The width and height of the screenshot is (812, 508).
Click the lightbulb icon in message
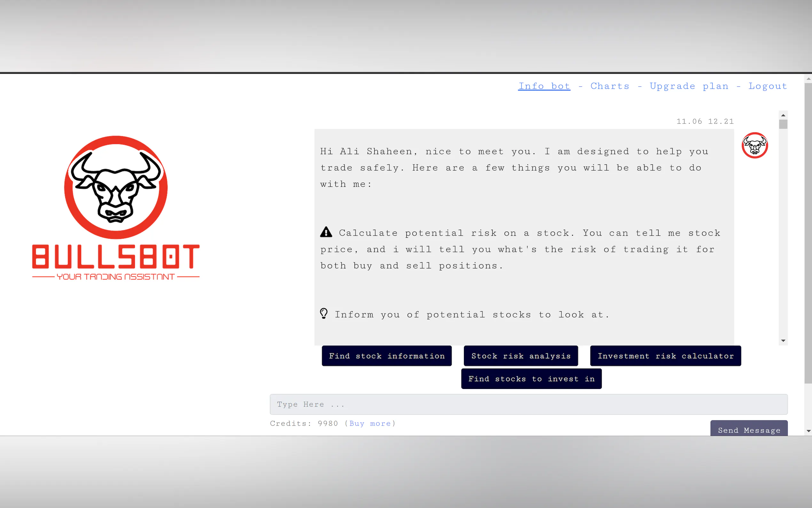click(324, 314)
